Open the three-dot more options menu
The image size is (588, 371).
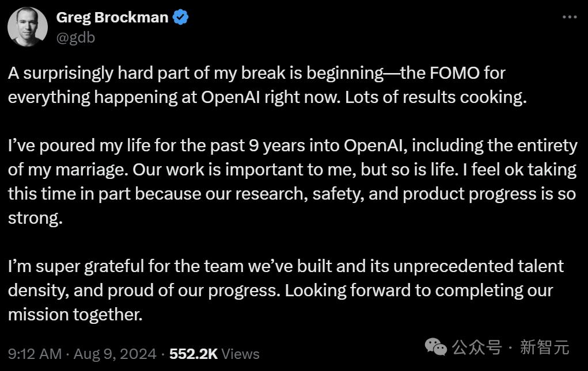[x=569, y=17]
